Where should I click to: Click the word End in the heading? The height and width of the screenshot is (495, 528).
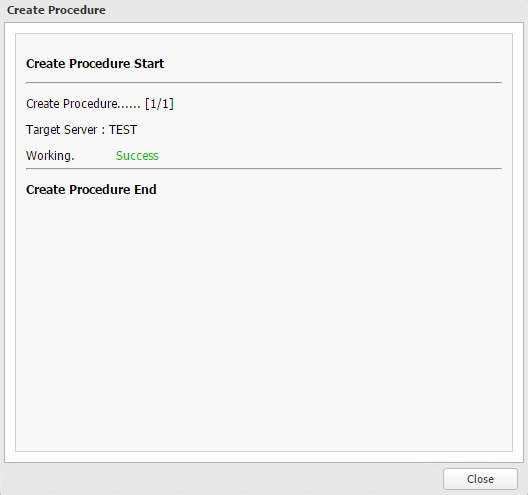[x=145, y=190]
